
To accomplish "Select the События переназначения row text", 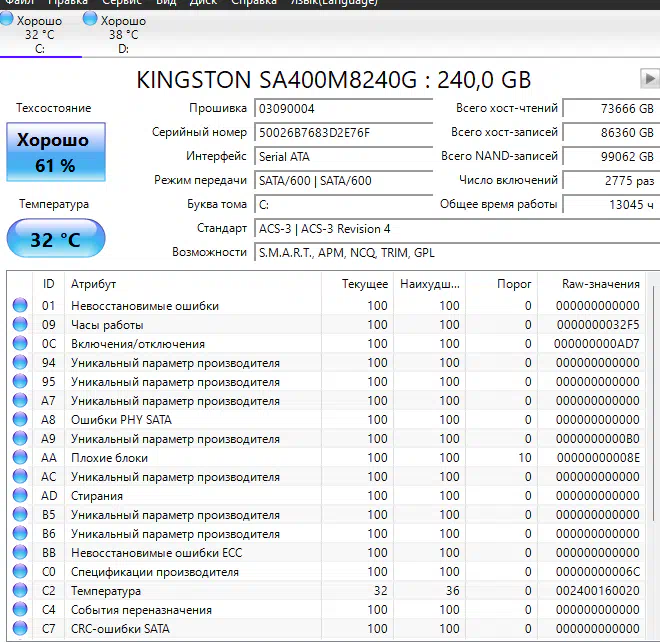I will 141,610.
